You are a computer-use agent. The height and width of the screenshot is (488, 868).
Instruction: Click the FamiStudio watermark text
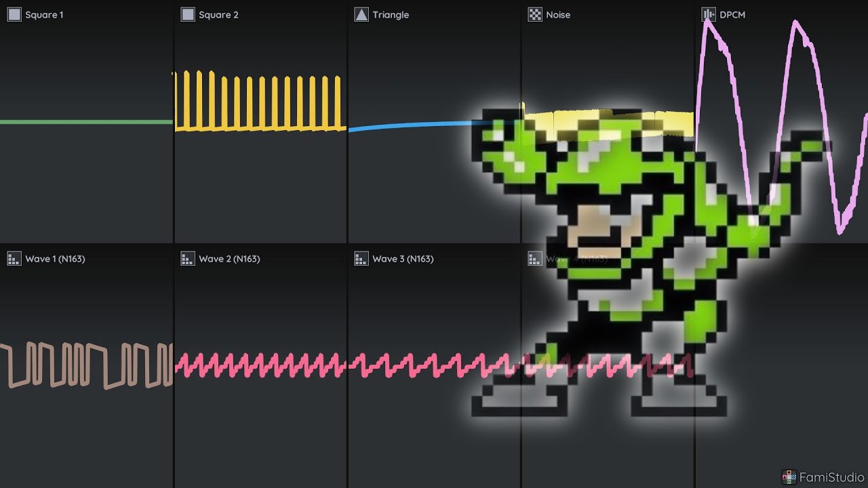coord(831,478)
